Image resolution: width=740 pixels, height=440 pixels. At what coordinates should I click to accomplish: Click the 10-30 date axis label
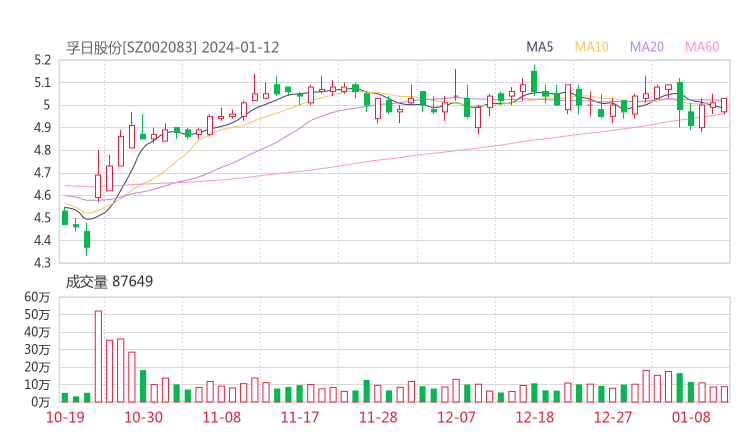tap(143, 417)
